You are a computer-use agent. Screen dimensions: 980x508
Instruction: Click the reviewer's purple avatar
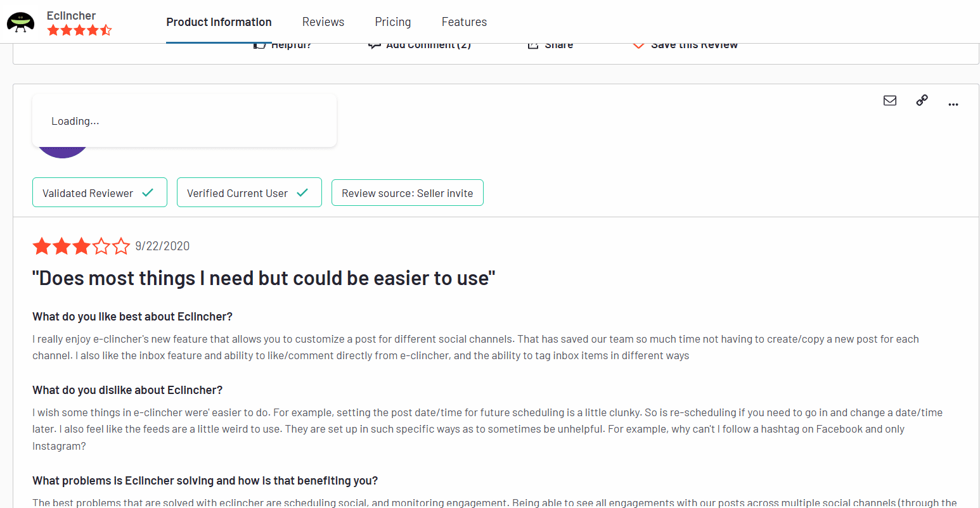click(62, 152)
